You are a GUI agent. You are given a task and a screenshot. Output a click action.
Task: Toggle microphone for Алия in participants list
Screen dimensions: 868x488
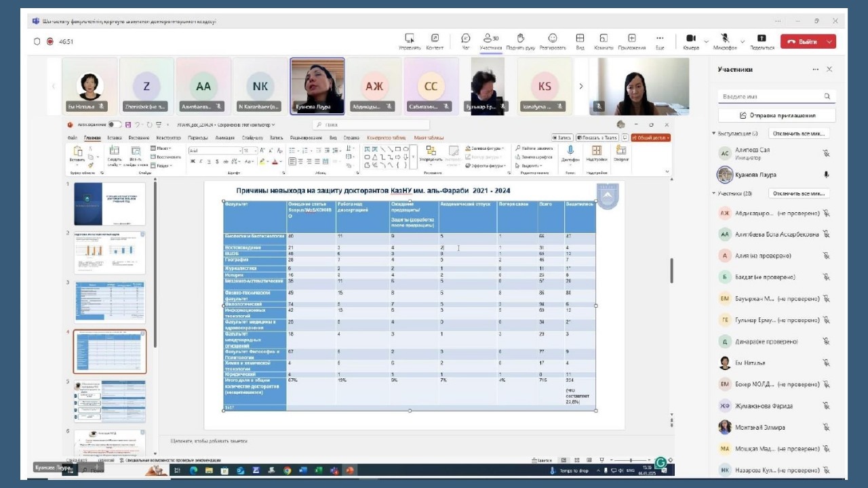pos(827,256)
